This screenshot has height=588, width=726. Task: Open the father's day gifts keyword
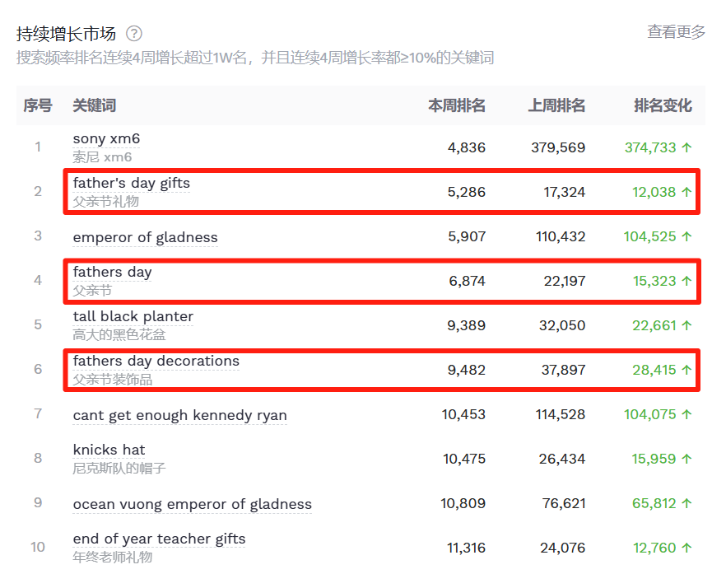[x=132, y=183]
